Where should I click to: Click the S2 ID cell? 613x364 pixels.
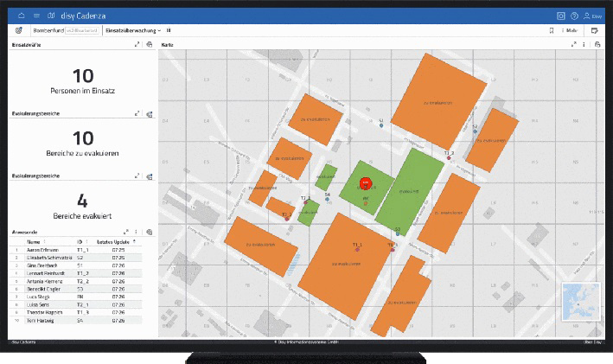[x=80, y=258]
